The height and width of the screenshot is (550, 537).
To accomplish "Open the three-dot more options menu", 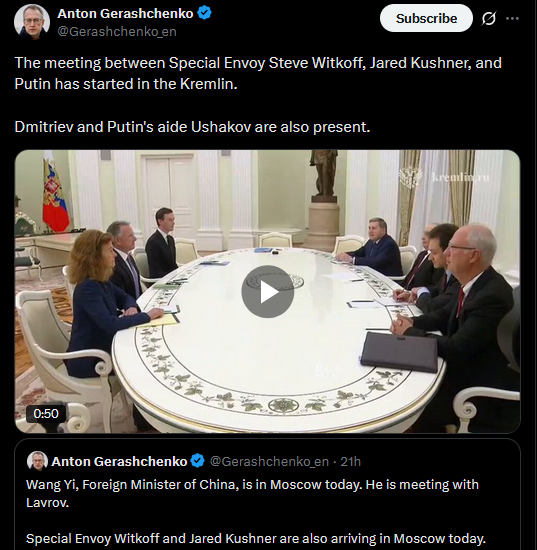I will click(x=512, y=18).
